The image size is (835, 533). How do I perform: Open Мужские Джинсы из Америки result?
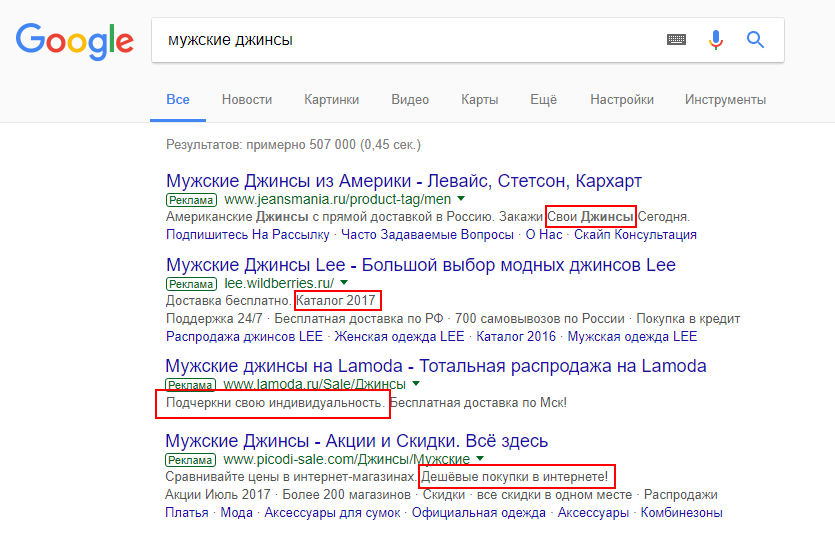pos(404,181)
